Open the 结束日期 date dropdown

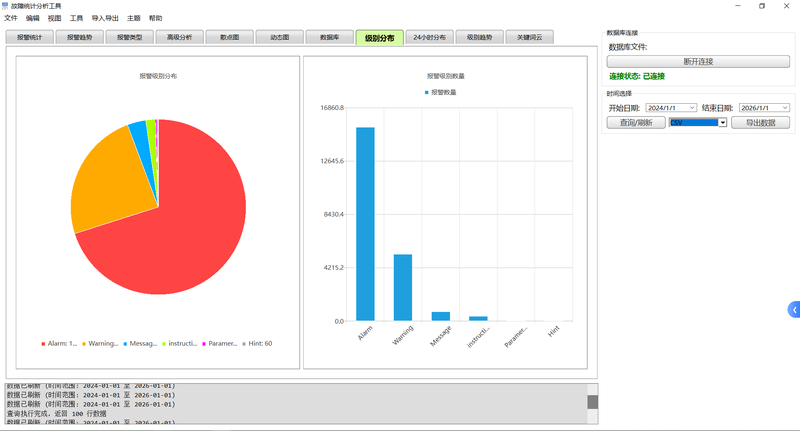(786, 108)
